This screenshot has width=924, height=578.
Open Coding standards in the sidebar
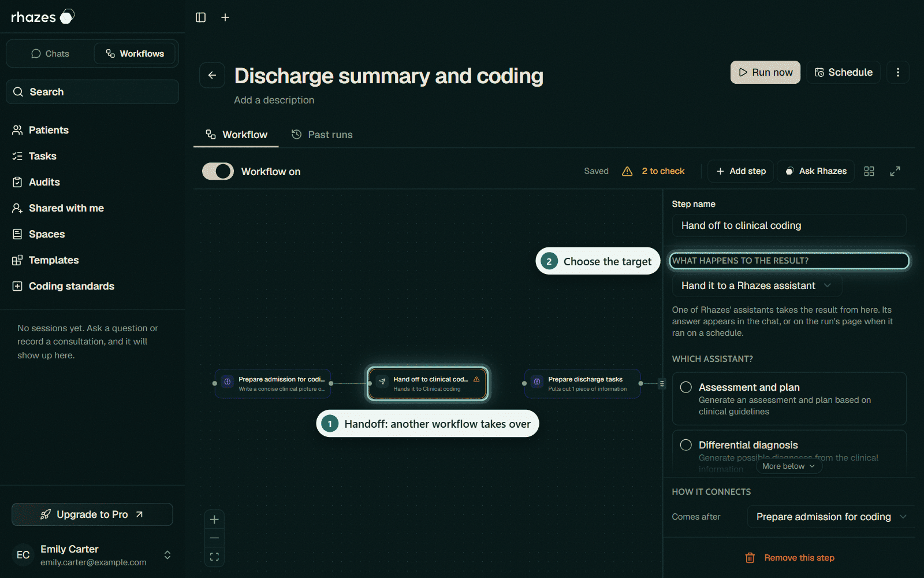(x=64, y=286)
